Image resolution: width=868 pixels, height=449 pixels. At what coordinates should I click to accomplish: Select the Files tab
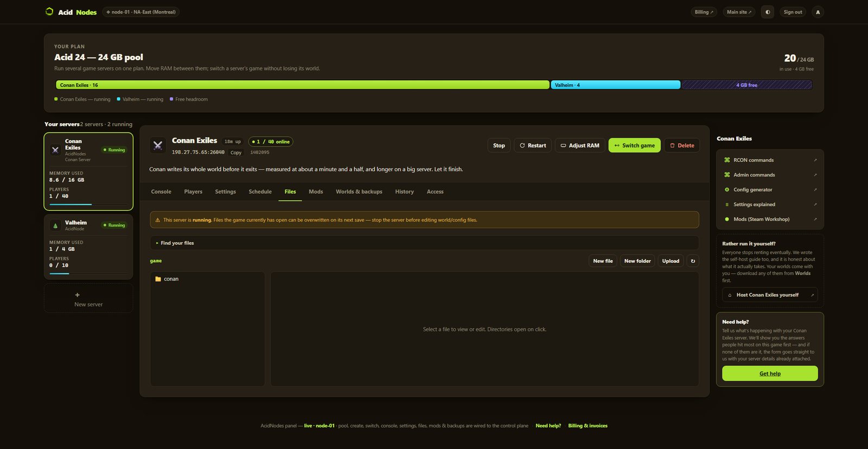coord(290,192)
